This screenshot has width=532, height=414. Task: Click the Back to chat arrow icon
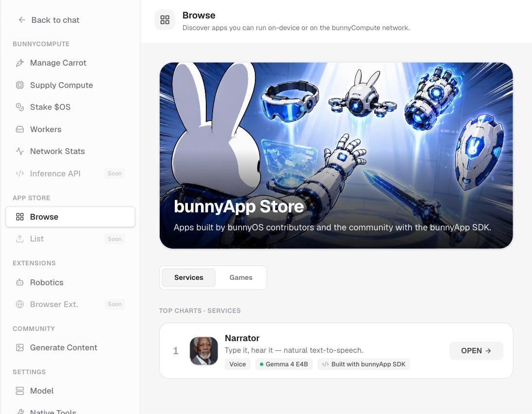(x=22, y=20)
